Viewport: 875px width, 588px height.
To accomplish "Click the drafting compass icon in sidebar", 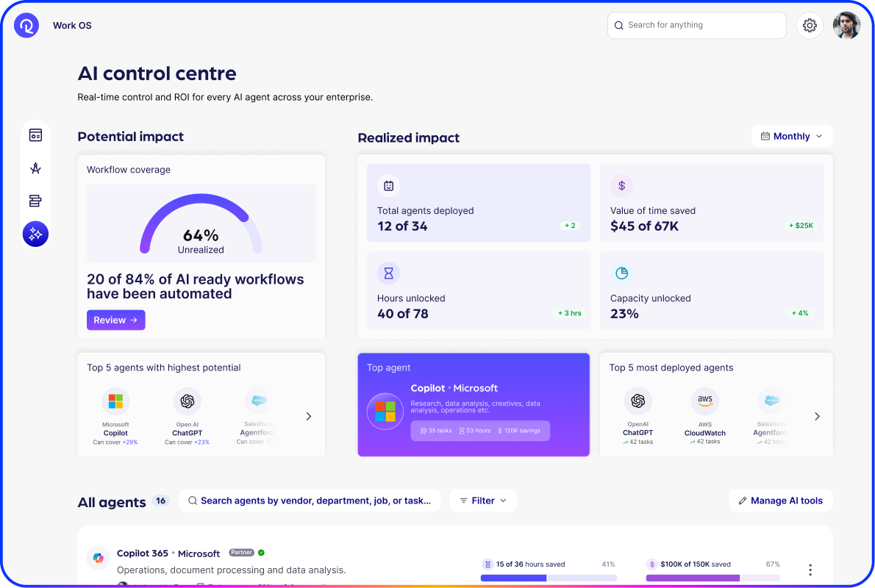I will click(35, 168).
